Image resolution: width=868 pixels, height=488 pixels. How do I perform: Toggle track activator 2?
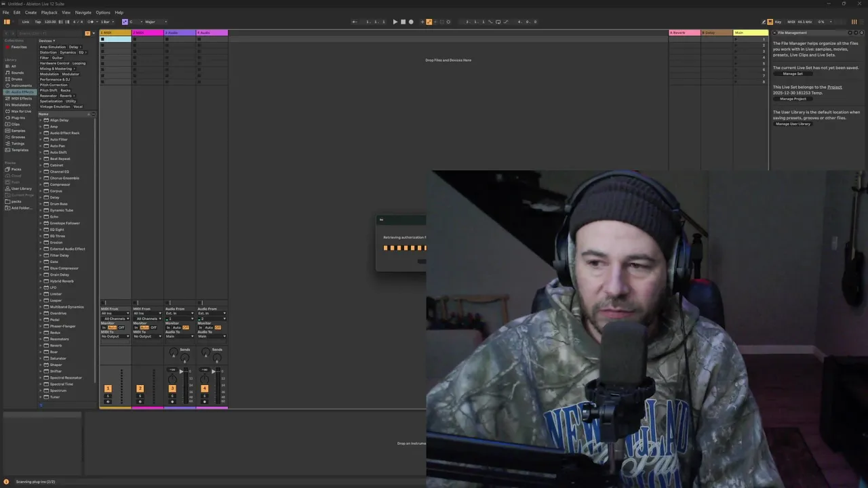[140, 388]
